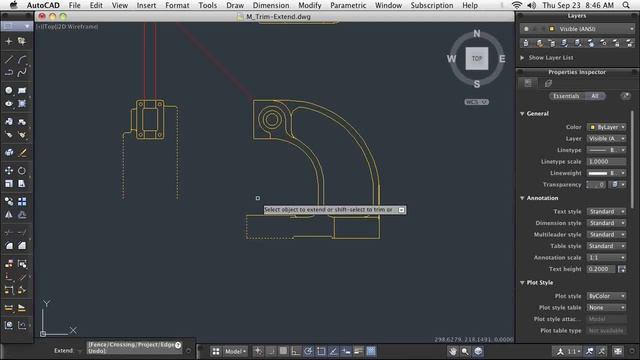640x360 pixels.
Task: Open the Layer property dropdown
Action: [606, 139]
